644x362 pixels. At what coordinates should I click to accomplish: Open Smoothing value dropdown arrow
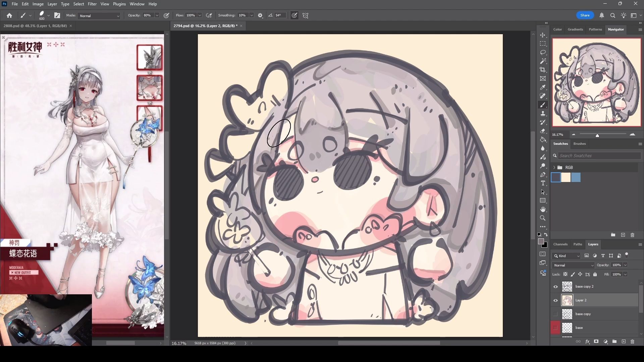click(252, 15)
